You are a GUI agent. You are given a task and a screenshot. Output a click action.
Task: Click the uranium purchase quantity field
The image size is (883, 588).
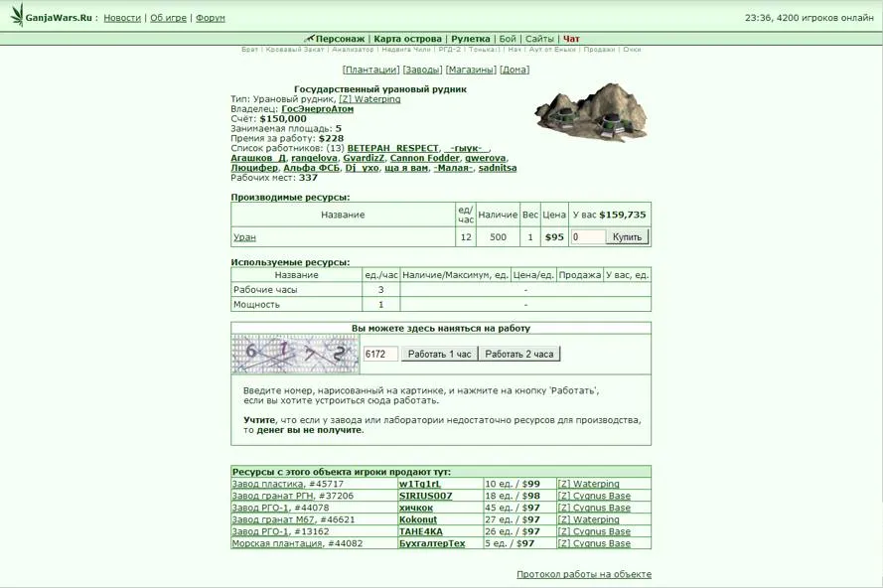click(x=588, y=236)
